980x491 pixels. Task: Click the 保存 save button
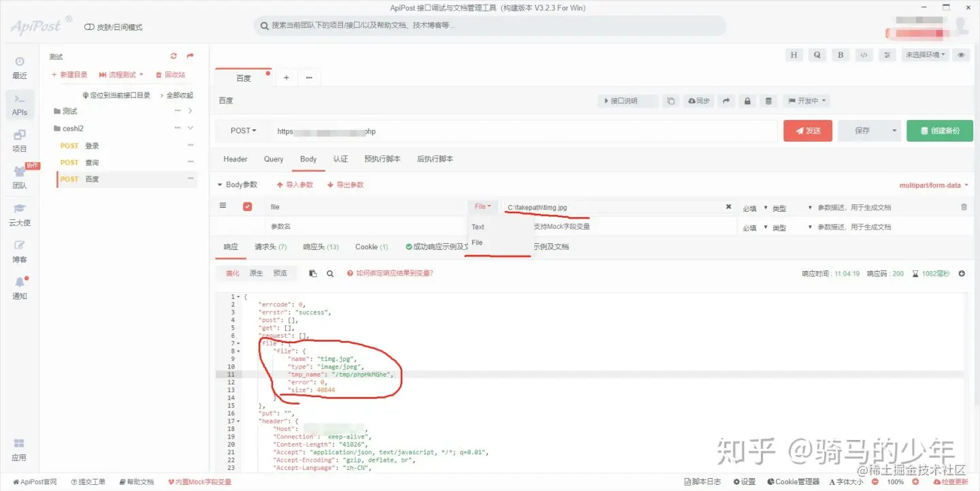[x=862, y=131]
